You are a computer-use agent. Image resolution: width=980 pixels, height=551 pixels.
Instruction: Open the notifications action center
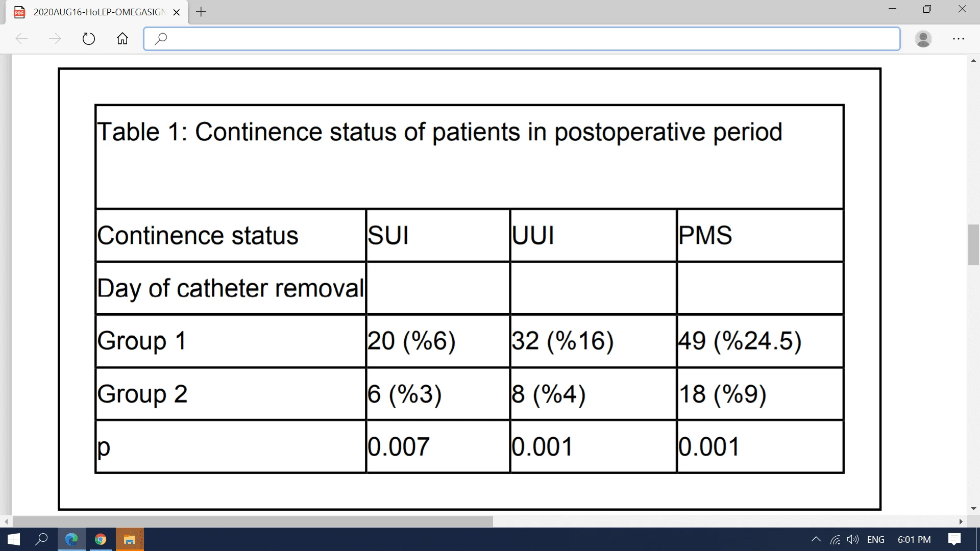click(954, 539)
